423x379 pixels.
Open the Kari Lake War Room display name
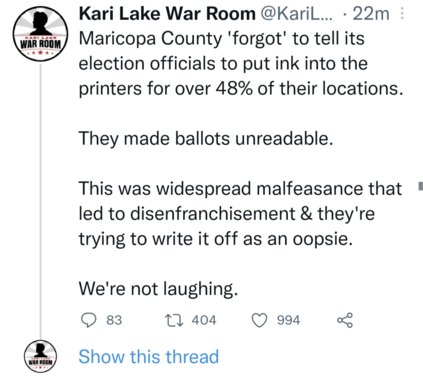[167, 14]
